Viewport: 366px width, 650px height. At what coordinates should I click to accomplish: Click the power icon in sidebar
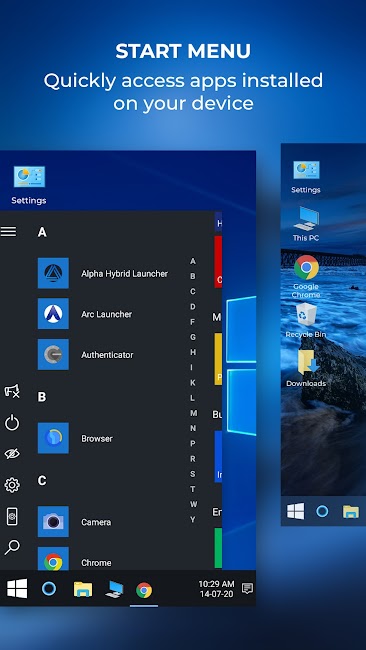point(12,423)
